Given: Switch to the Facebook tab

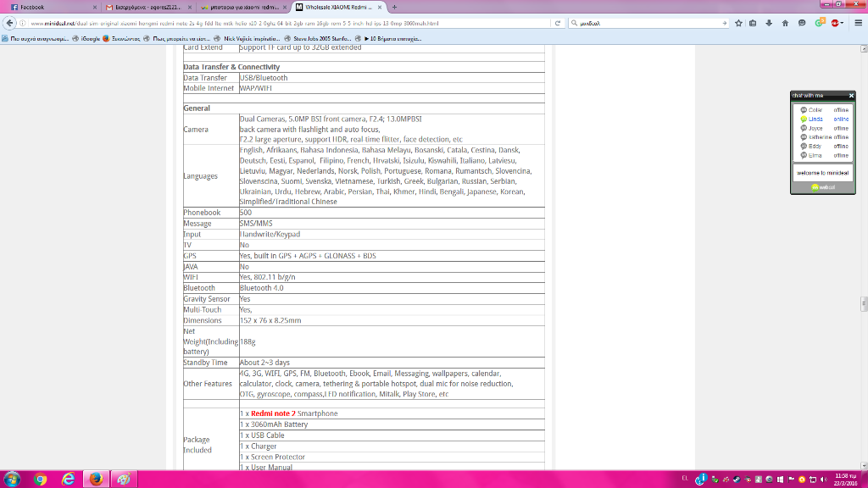Looking at the screenshot, I should (x=53, y=7).
